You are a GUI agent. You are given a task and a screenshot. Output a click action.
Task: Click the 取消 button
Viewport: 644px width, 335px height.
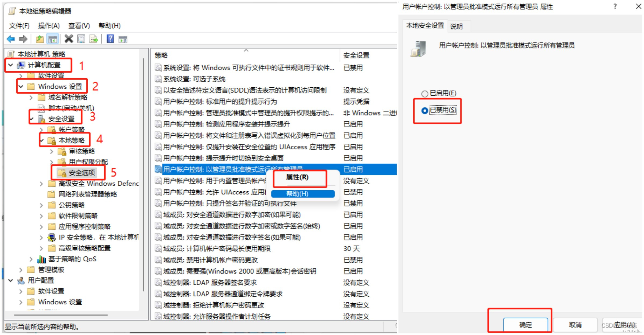point(575,325)
